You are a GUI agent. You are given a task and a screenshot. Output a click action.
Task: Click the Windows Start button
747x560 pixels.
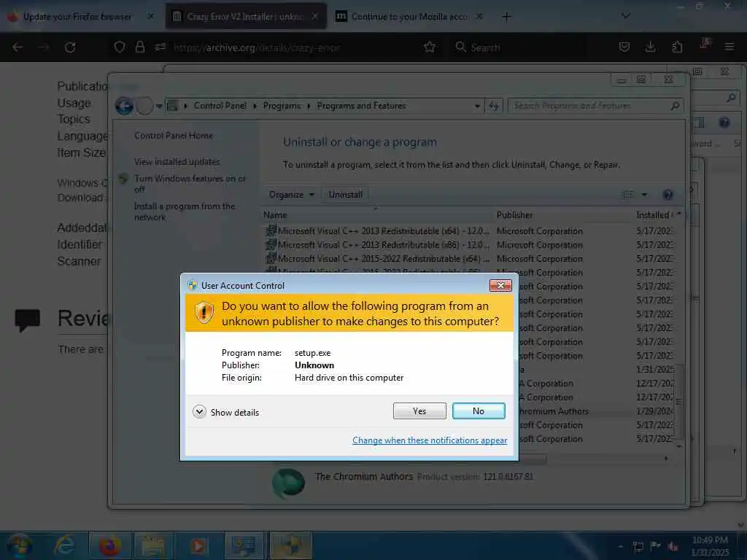point(19,545)
